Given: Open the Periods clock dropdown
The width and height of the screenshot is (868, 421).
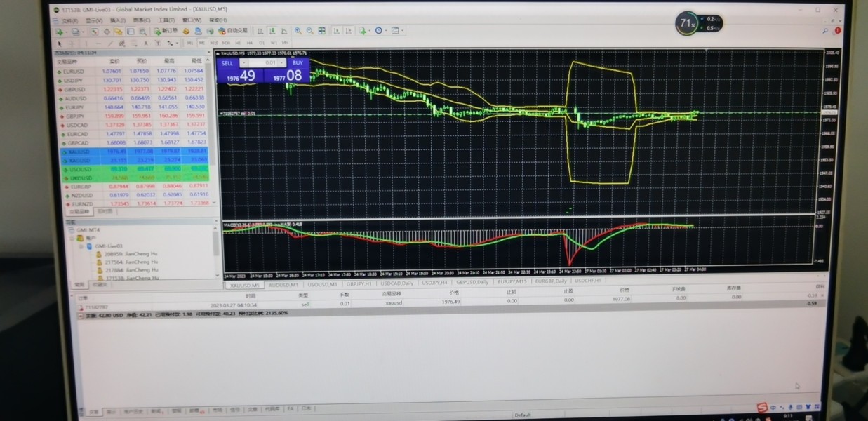Looking at the screenshot, I should [x=380, y=31].
